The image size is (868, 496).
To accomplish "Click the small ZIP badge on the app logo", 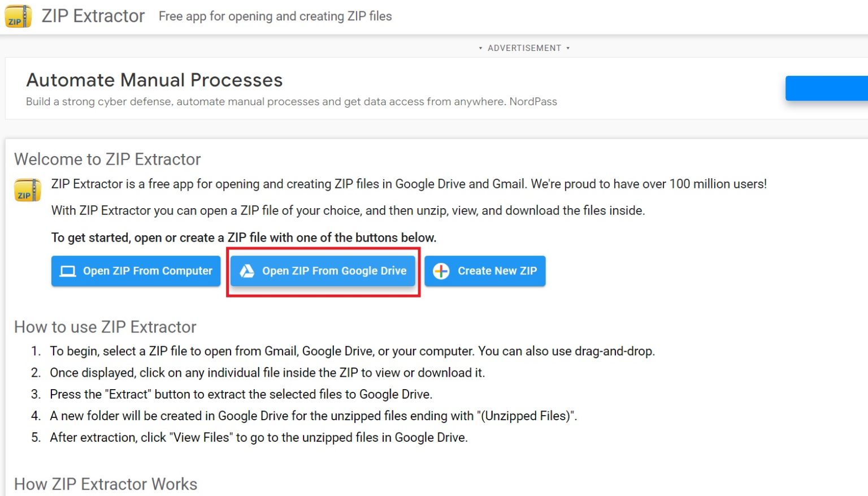I will click(x=15, y=21).
